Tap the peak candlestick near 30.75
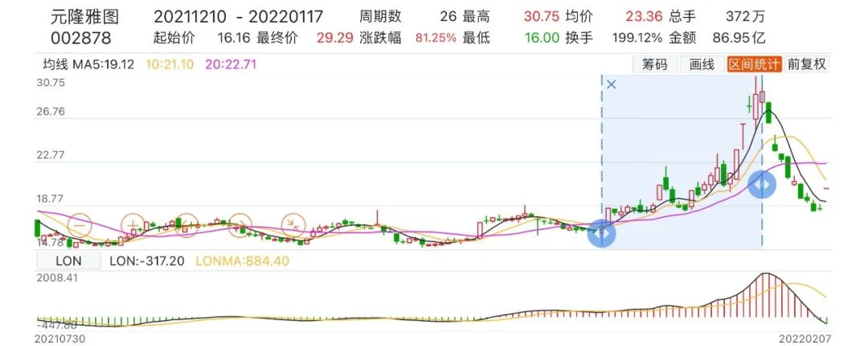The image size is (868, 346). coord(756,99)
